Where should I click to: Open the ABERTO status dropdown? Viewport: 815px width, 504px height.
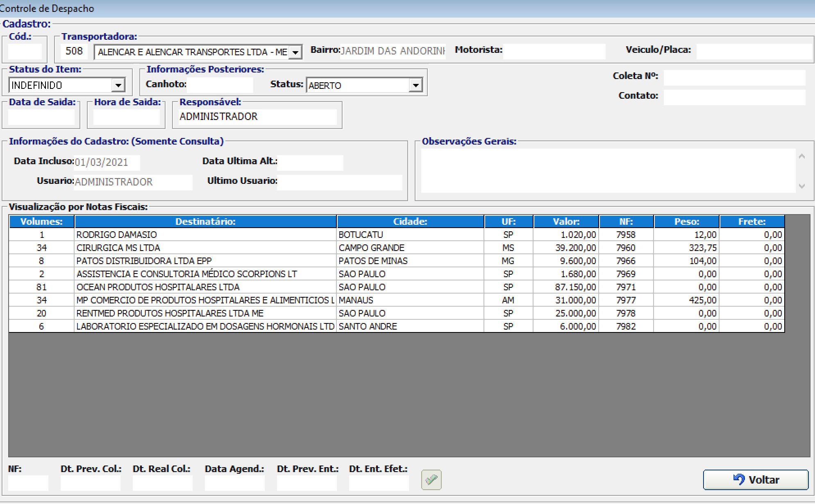click(x=415, y=86)
